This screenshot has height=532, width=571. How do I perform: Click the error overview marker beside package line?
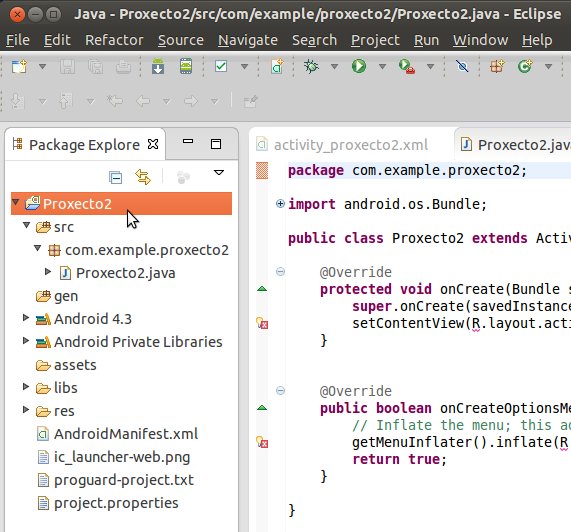click(x=262, y=170)
